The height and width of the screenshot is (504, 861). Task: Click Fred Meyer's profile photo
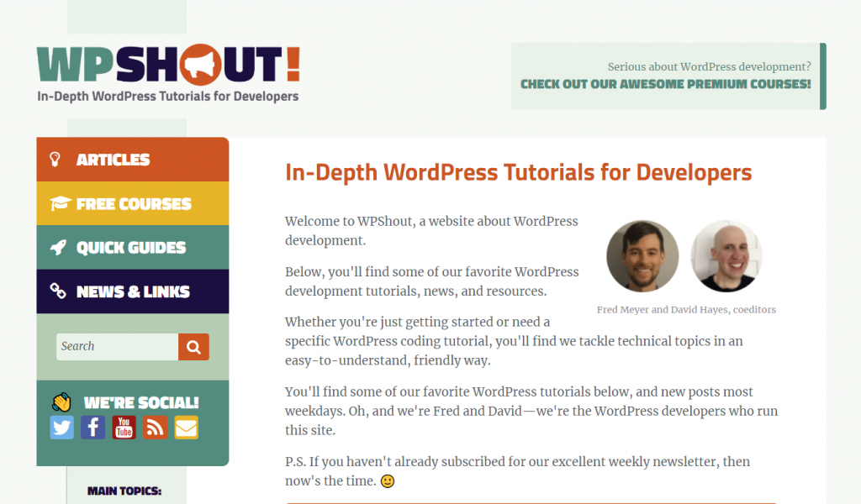pyautogui.click(x=642, y=256)
